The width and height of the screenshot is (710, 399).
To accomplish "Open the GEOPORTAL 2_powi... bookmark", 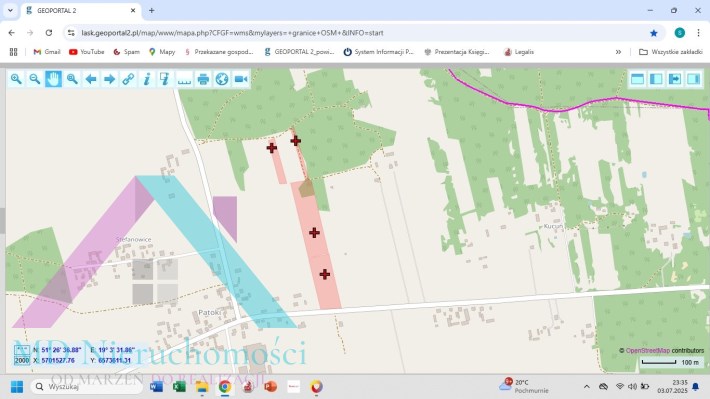I will coord(299,52).
